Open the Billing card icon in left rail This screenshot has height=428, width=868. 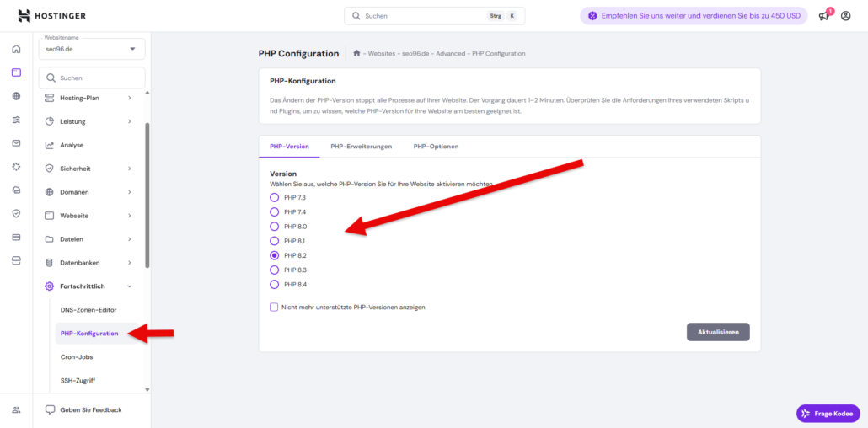16,237
